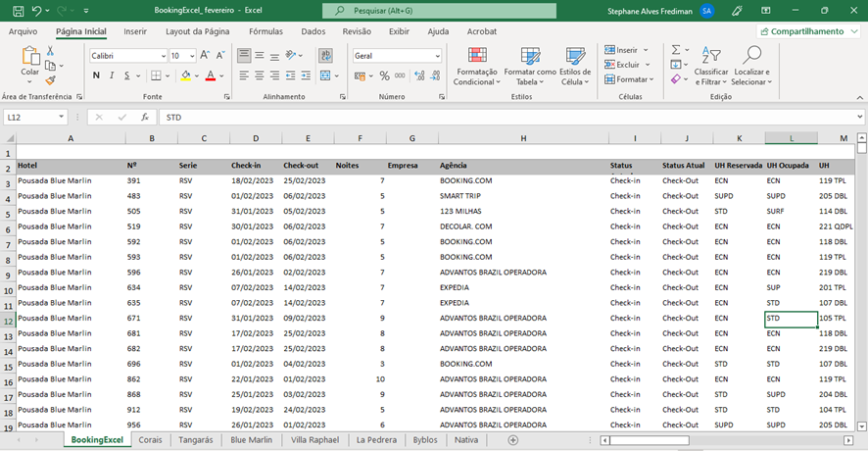This screenshot has height=451, width=868.
Task: Click the Format Painter brush icon
Action: point(50,80)
